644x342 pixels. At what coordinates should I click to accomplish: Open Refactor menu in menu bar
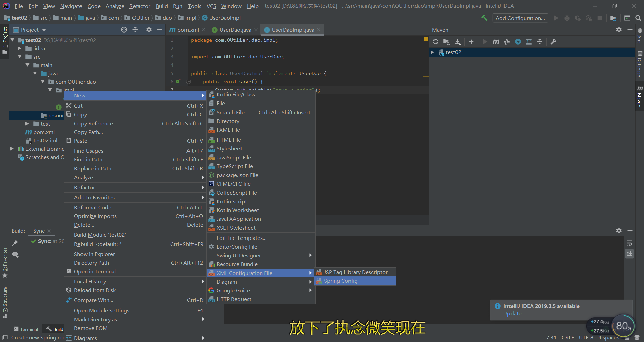click(x=140, y=6)
